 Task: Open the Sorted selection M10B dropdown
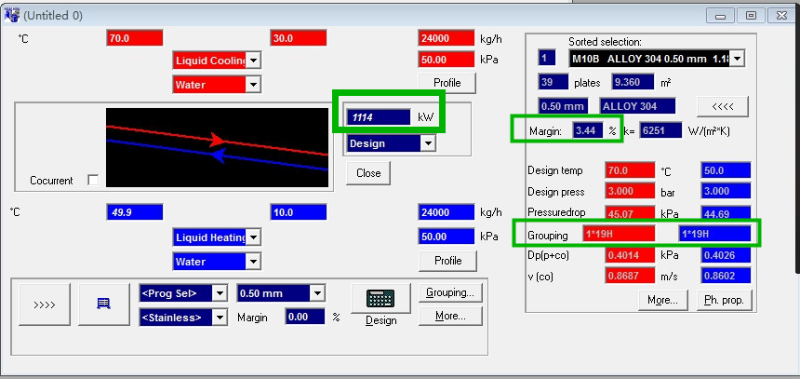(656, 58)
